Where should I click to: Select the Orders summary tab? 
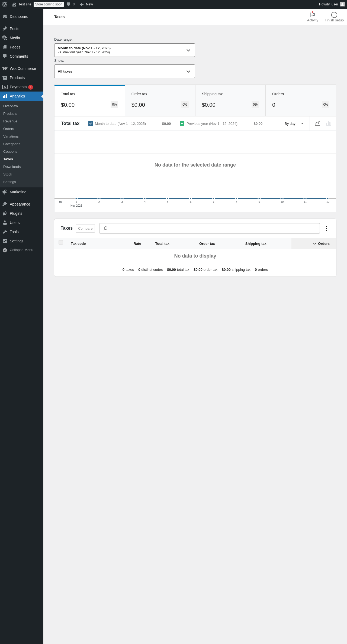(301, 101)
